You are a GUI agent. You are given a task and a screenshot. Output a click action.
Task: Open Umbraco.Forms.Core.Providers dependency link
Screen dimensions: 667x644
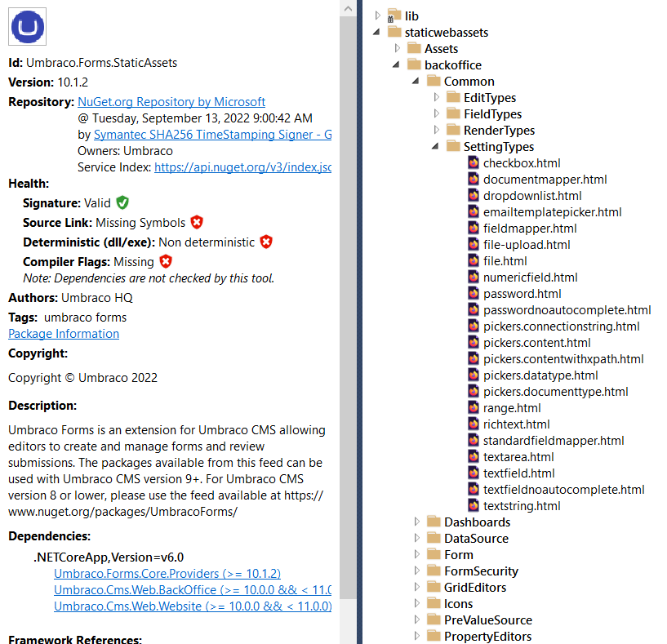(167, 573)
